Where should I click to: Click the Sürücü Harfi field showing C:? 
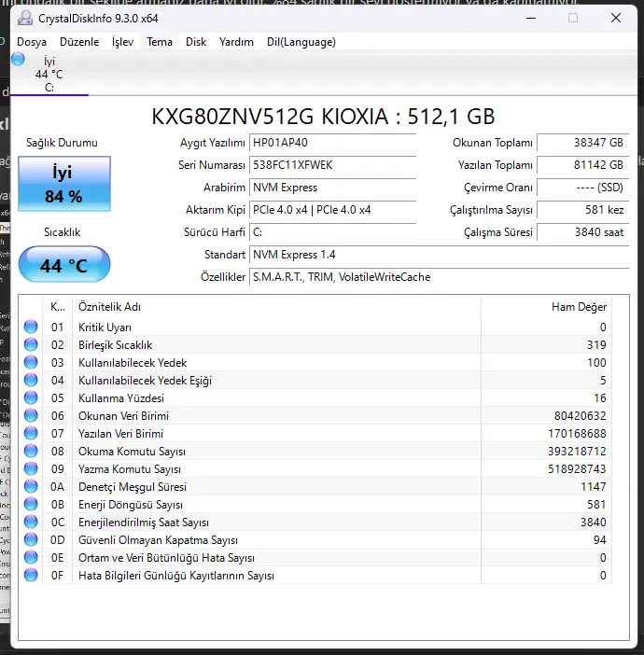332,232
